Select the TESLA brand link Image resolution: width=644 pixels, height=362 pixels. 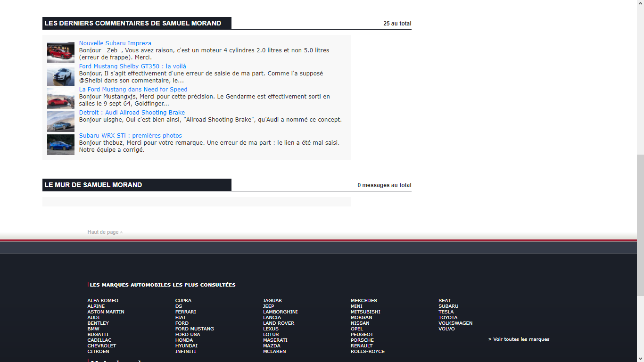(x=446, y=312)
